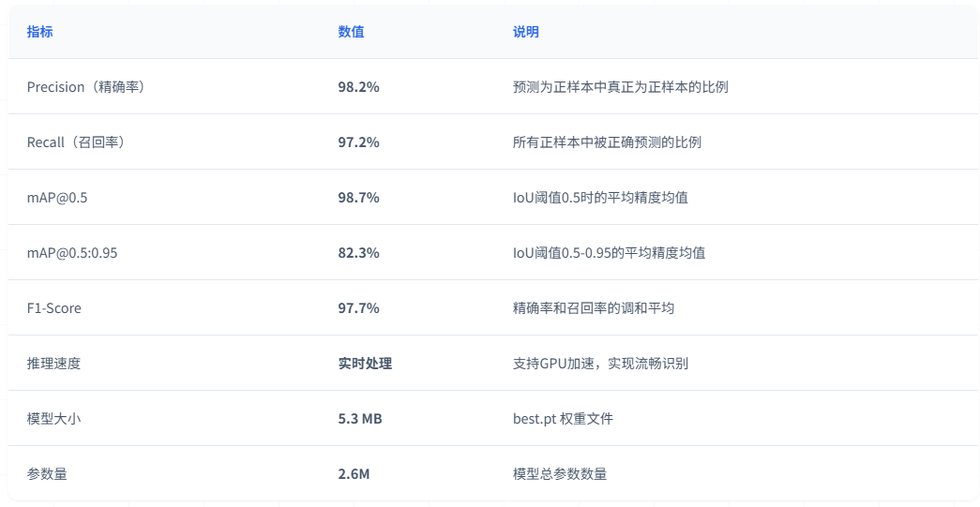
Task: Select the mAP@0.5 metric cell
Action: click(x=57, y=198)
